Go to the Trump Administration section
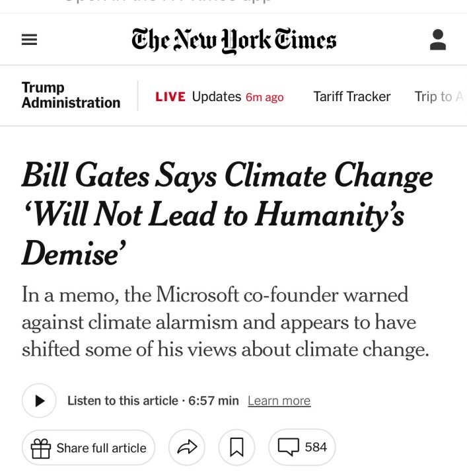Image resolution: width=467 pixels, height=476 pixels. pyautogui.click(x=71, y=95)
